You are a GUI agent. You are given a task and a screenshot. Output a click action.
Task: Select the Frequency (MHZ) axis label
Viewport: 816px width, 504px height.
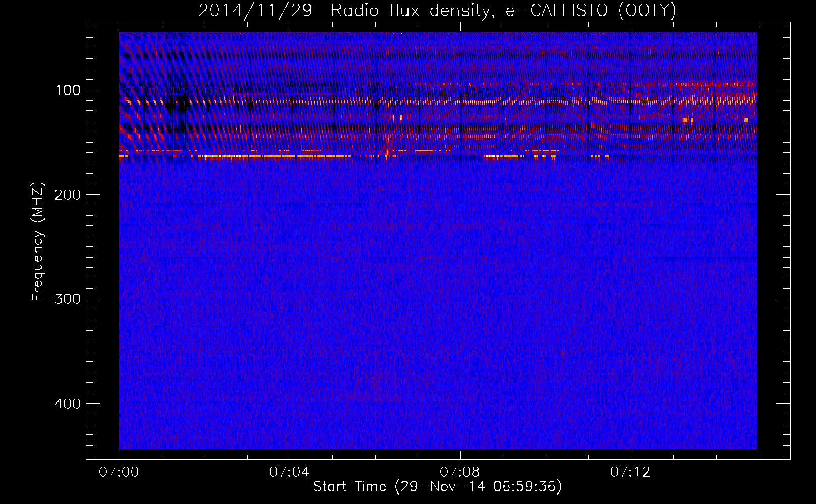(38, 242)
